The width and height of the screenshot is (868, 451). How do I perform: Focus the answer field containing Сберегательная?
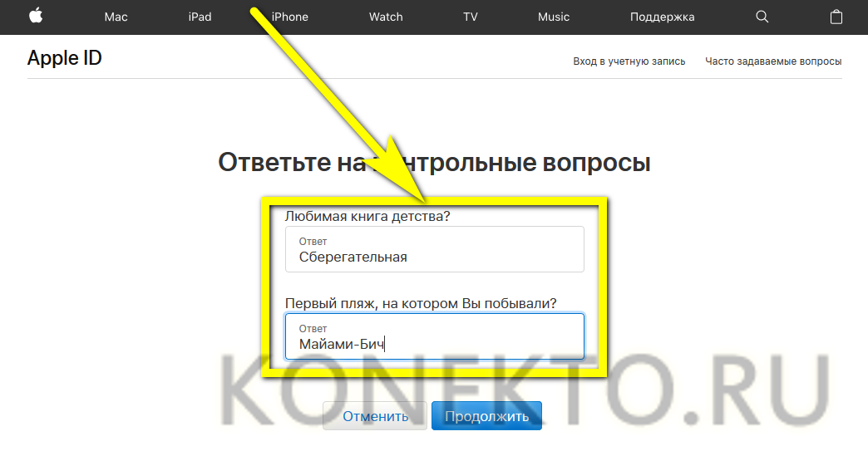pyautogui.click(x=434, y=249)
